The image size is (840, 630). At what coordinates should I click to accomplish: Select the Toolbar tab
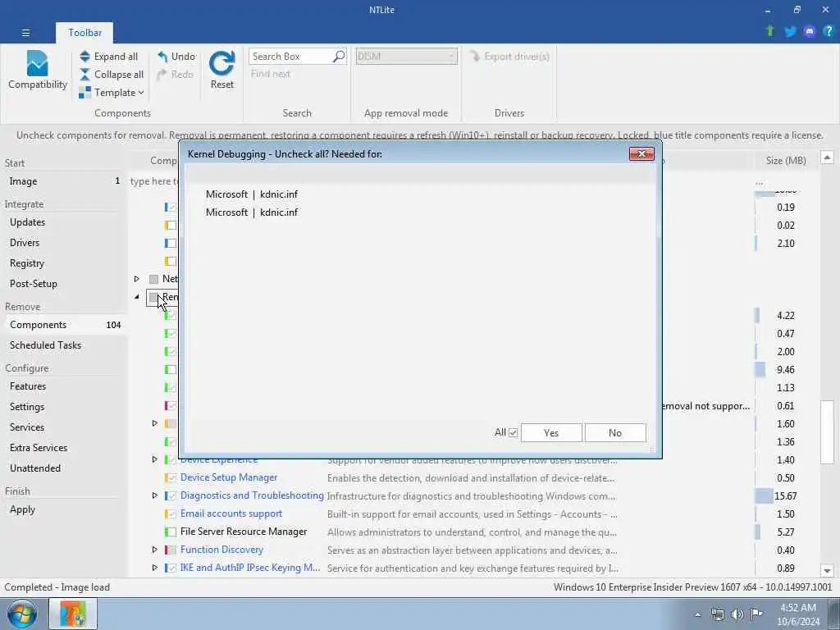[x=84, y=33]
